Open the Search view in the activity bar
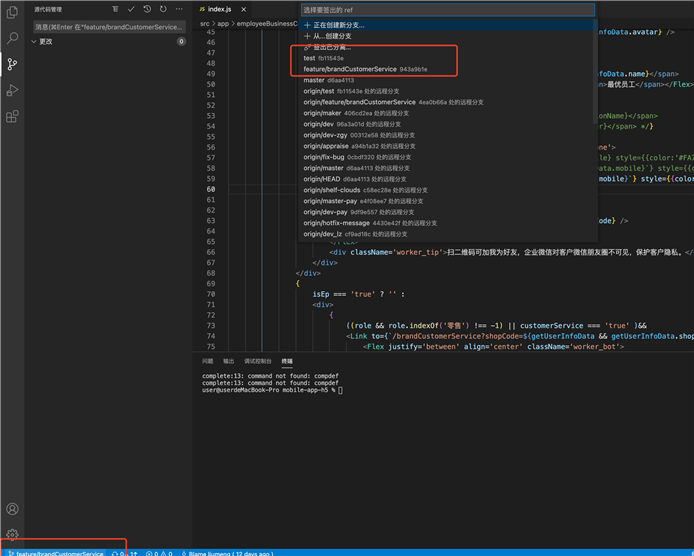The height and width of the screenshot is (556, 694). pos(12,38)
